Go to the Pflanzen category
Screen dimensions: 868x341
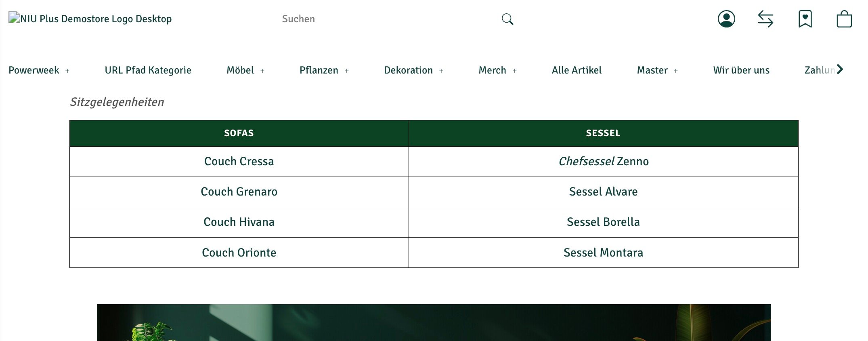click(x=319, y=70)
